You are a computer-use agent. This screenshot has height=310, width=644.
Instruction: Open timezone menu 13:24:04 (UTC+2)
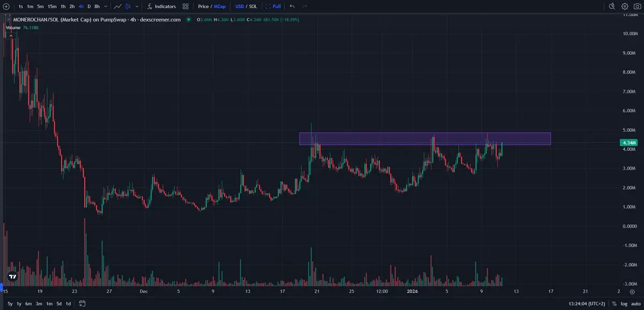[x=587, y=304]
